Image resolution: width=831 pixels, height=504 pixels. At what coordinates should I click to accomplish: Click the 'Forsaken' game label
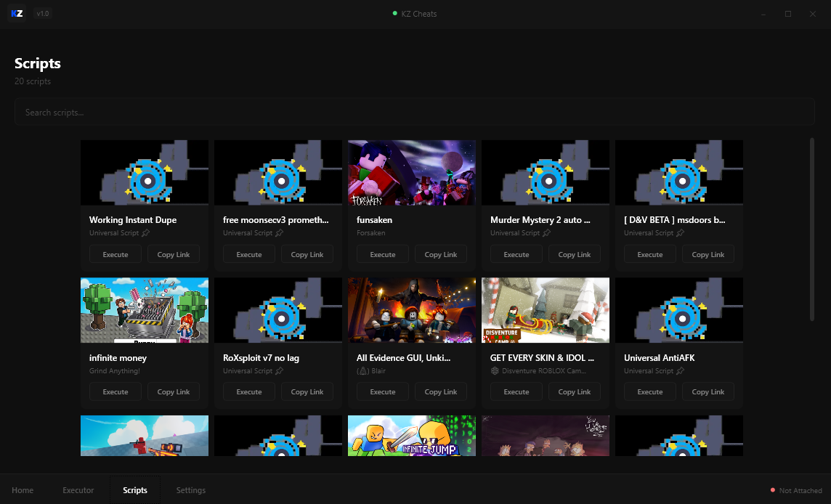[x=371, y=232]
